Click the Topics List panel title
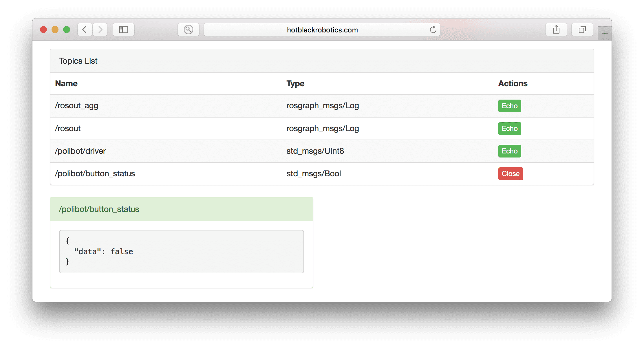The image size is (644, 348). click(78, 61)
